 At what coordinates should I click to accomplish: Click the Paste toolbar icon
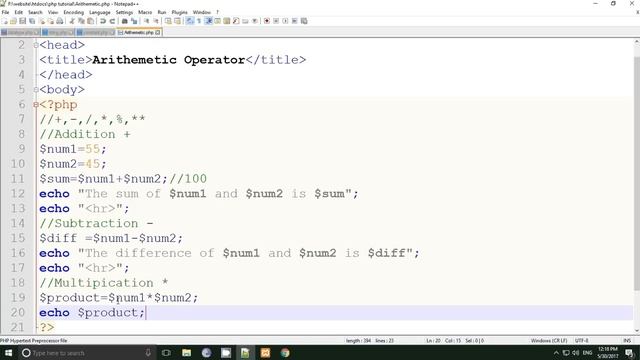pyautogui.click(x=90, y=21)
